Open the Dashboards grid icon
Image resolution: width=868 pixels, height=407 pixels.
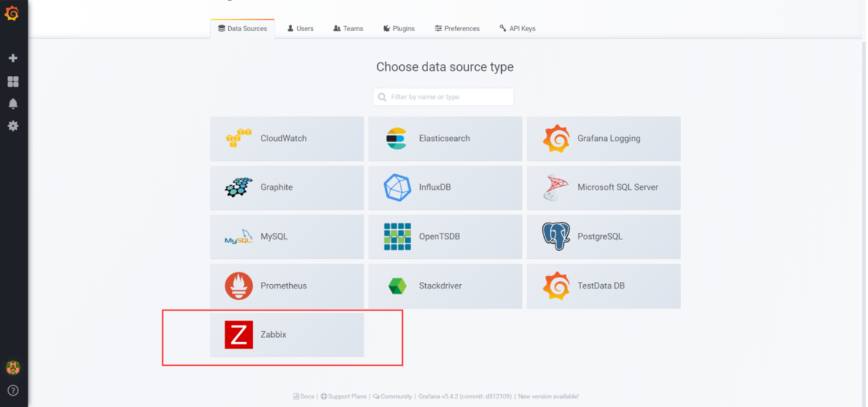[13, 81]
